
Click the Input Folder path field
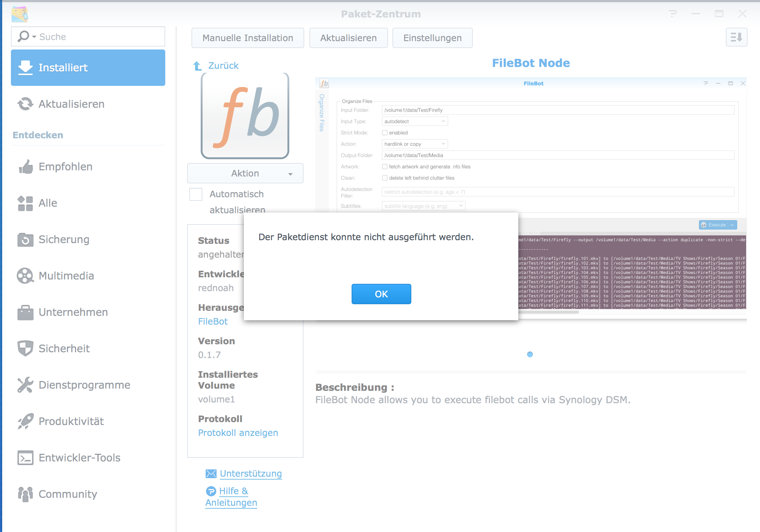[x=558, y=110]
